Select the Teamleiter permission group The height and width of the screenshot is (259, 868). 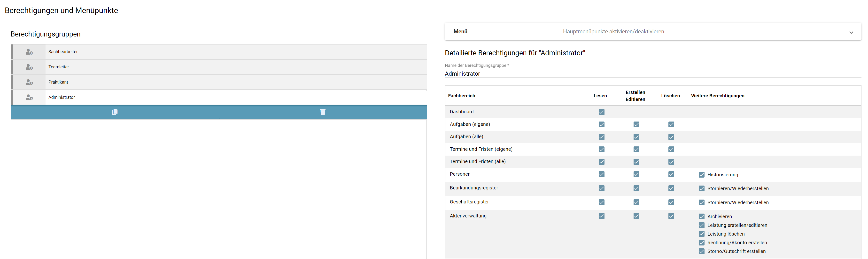219,67
